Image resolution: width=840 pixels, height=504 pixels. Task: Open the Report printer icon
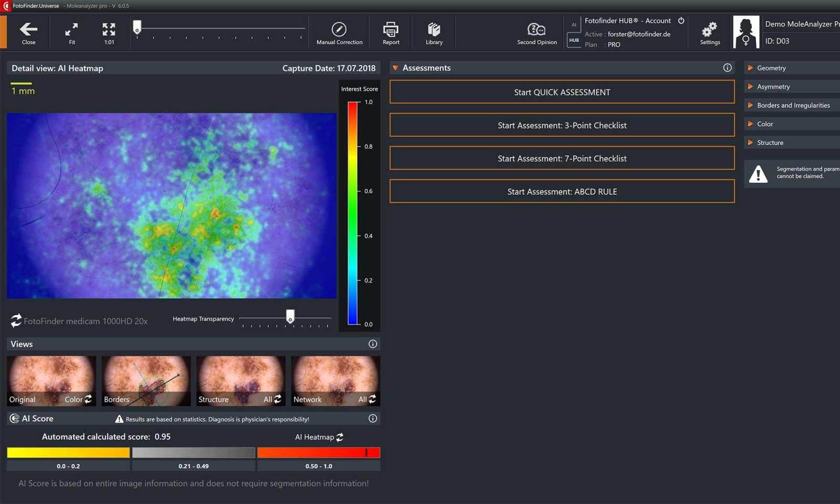[391, 29]
